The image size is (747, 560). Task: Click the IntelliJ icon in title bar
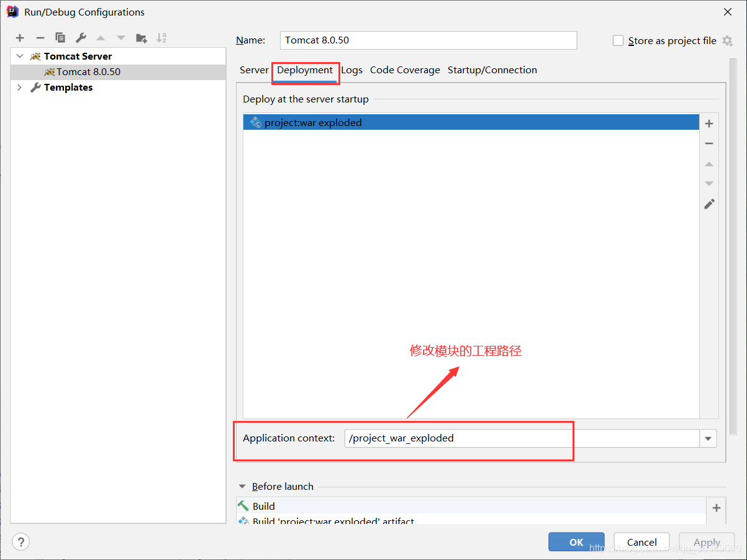click(12, 11)
